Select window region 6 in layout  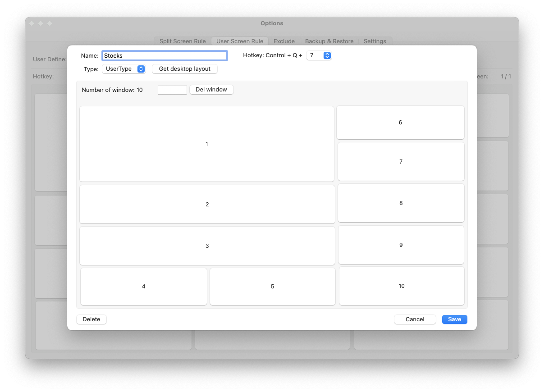coord(400,123)
